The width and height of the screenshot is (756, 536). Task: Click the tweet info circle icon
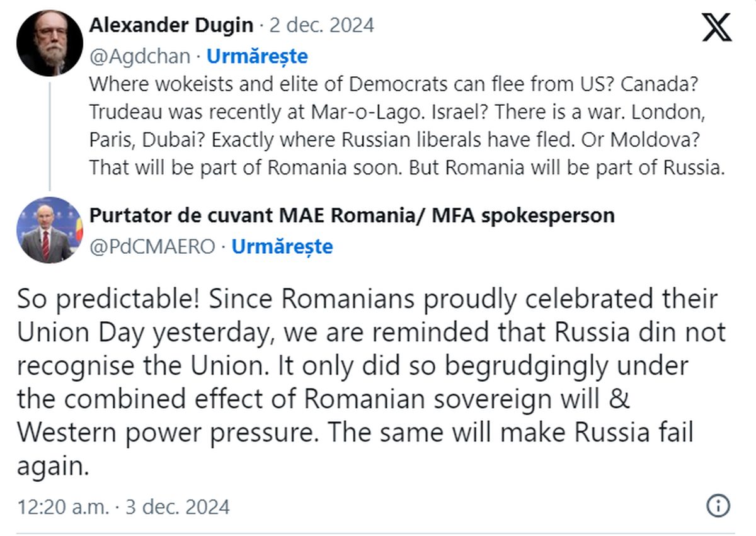(718, 505)
